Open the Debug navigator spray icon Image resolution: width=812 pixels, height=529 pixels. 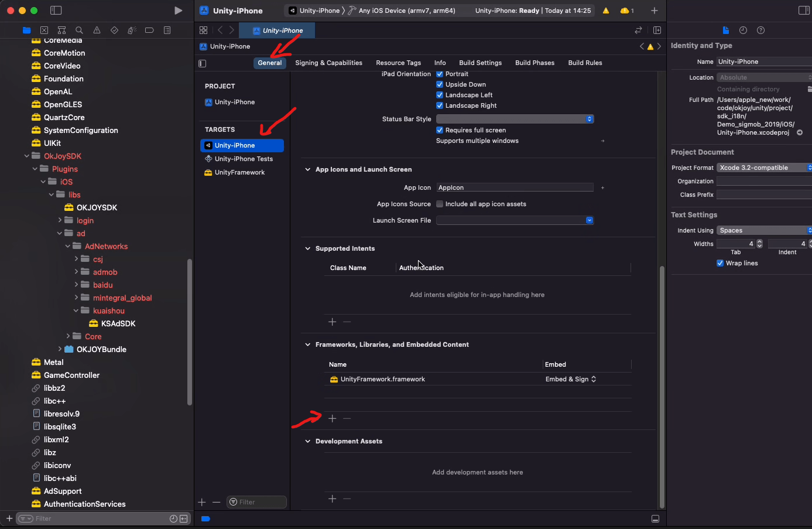point(132,30)
